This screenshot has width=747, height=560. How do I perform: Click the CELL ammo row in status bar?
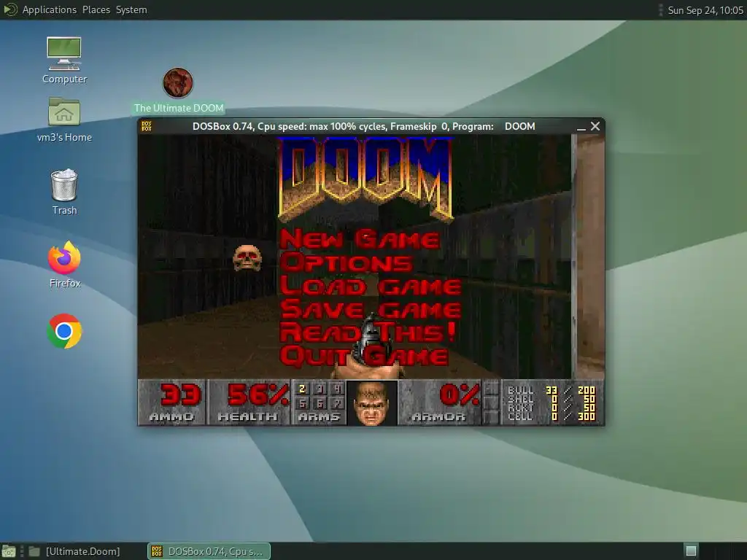tap(551, 416)
